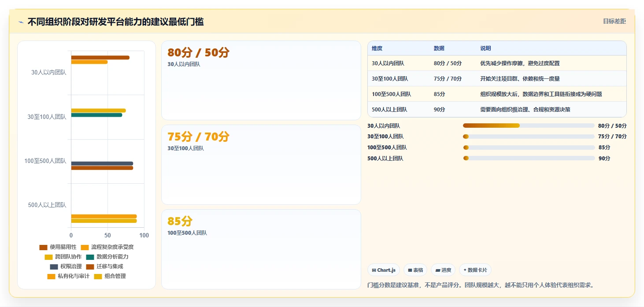Click the Chart.js chip
Image resolution: width=644 pixels, height=307 pixels.
pos(384,270)
